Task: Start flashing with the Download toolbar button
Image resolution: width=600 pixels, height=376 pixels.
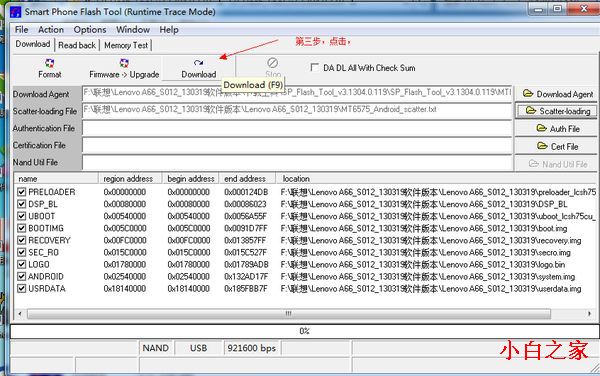Action: pos(199,68)
